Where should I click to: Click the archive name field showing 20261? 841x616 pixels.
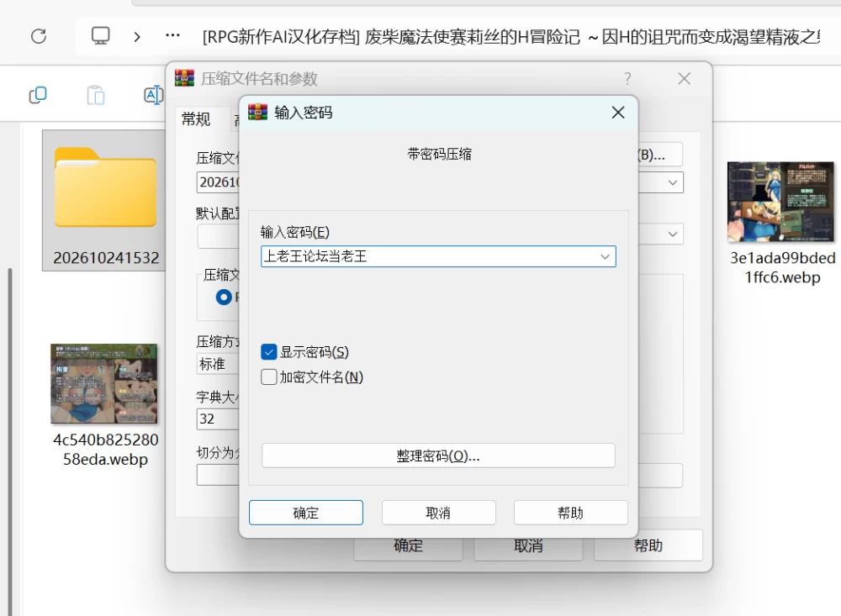219,183
